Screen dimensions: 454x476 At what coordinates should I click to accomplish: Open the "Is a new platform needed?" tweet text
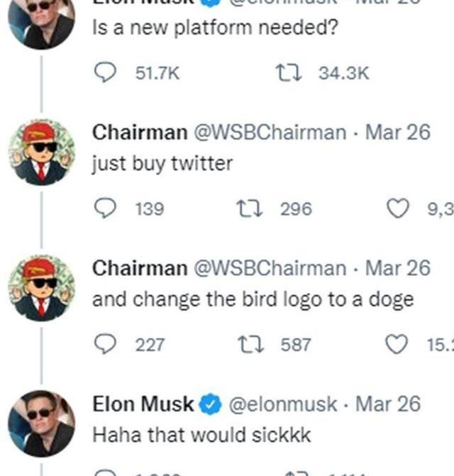215,28
